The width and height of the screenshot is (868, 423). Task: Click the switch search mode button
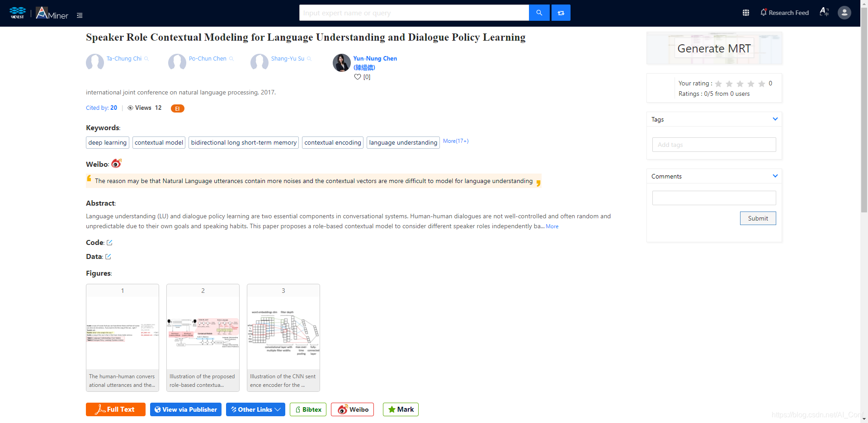pyautogui.click(x=561, y=13)
